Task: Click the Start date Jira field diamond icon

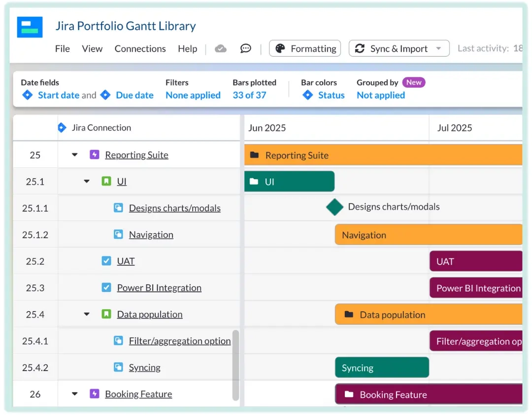Action: [x=27, y=95]
